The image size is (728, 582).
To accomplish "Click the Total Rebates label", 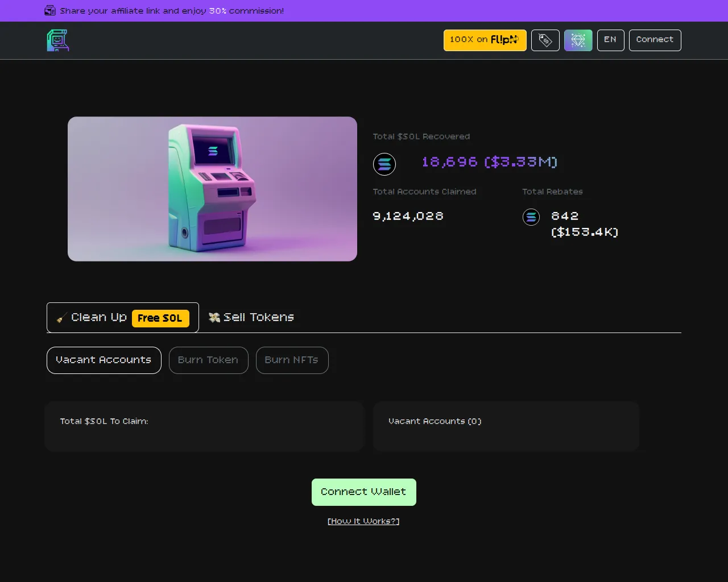I will click(x=553, y=192).
